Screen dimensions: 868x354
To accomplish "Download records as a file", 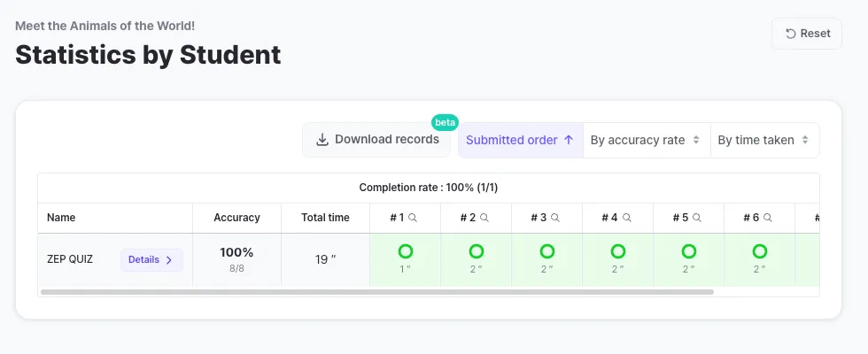I will tap(378, 140).
